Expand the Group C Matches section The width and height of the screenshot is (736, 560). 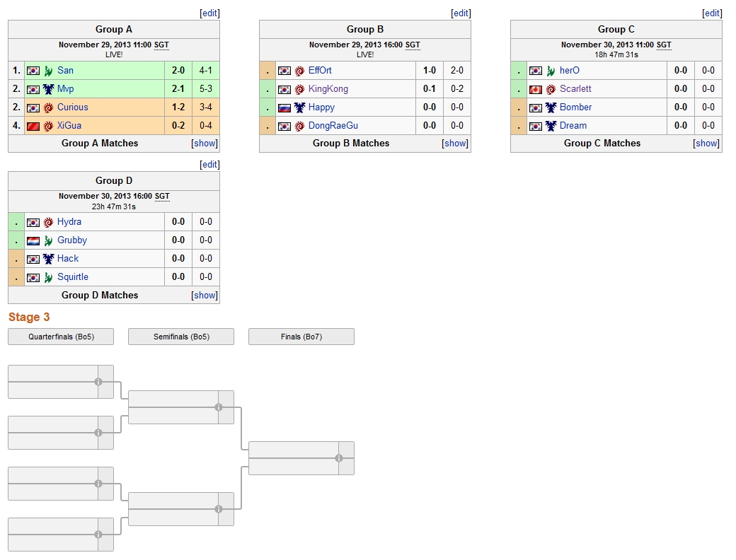706,144
